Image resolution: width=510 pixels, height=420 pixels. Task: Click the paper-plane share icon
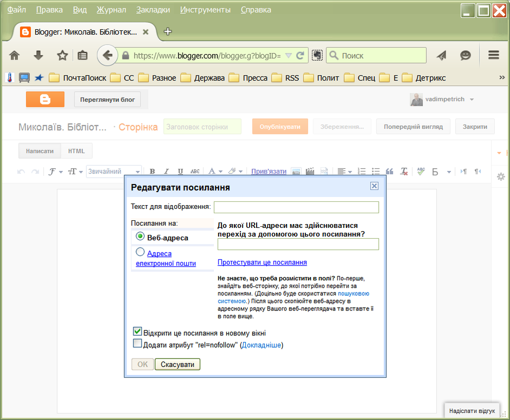click(442, 56)
